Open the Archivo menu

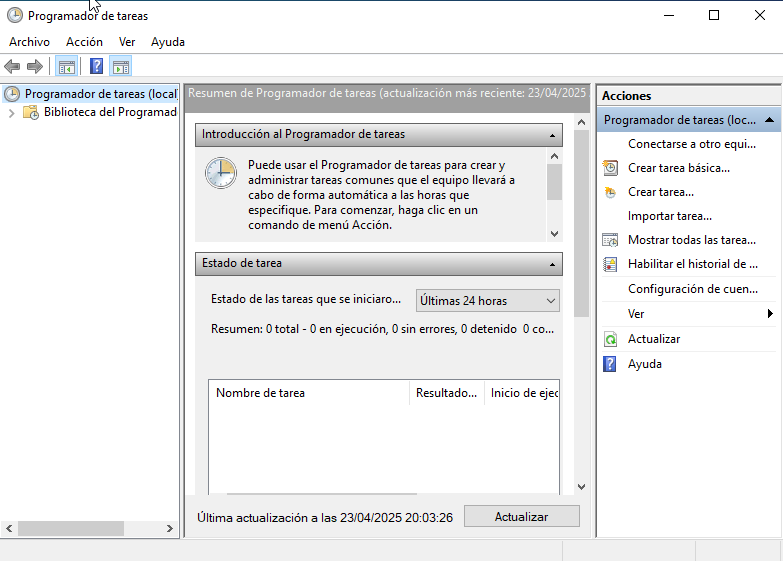click(29, 42)
